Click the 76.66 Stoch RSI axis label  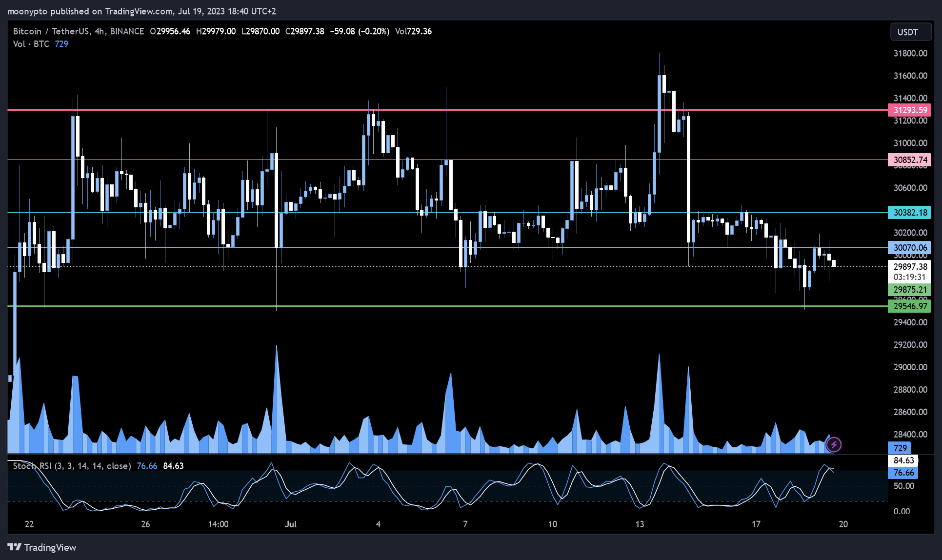[903, 472]
